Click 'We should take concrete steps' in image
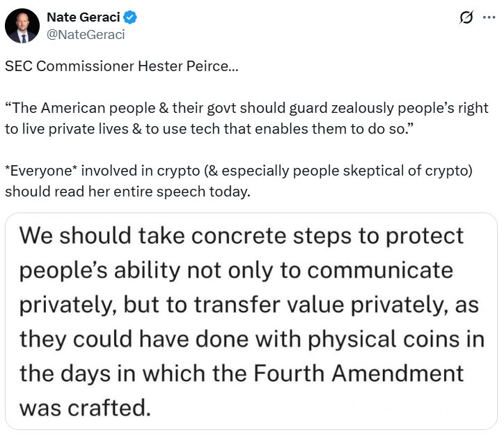The image size is (504, 439). point(174,236)
